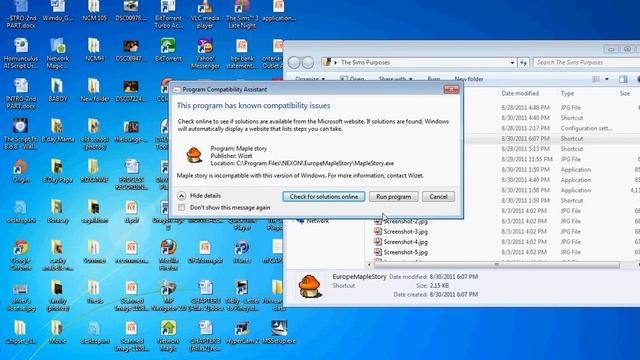Click Explorer Back navigation button
Screen dimensions: 640x360
click(294, 62)
